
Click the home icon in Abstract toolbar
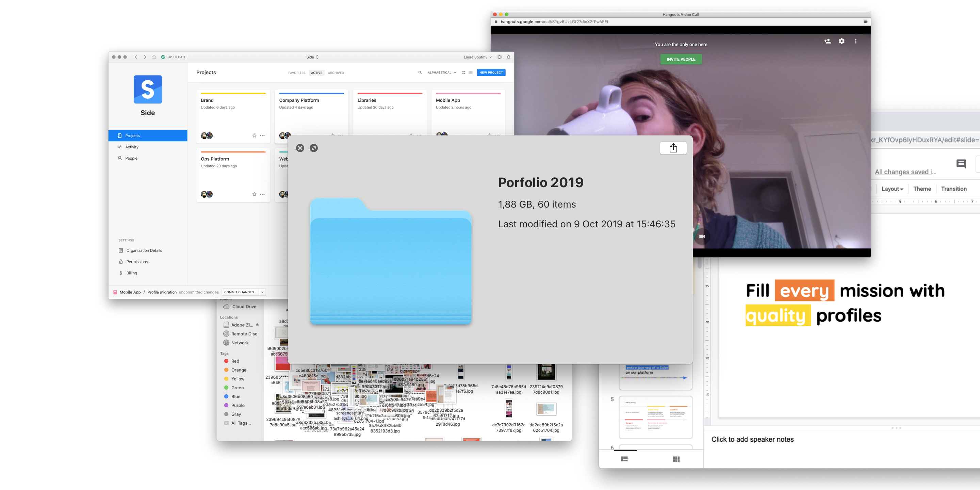click(154, 57)
